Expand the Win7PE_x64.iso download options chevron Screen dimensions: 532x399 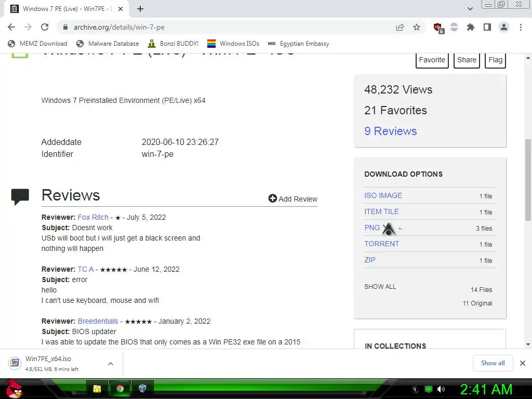click(110, 363)
